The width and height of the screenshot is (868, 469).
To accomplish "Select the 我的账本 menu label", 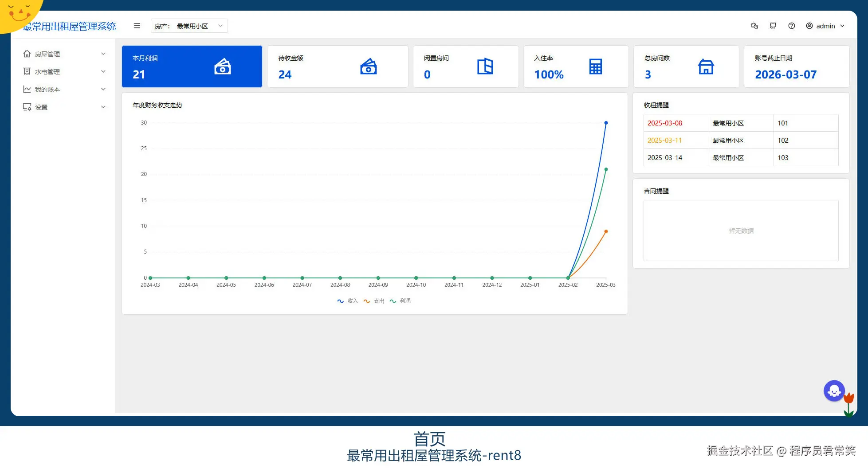I will [x=47, y=90].
